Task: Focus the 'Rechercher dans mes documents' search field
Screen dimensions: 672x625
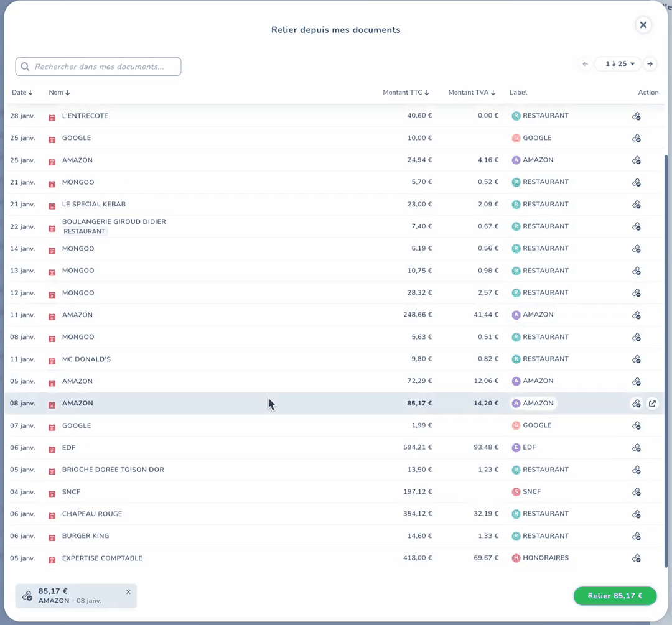Action: [98, 67]
